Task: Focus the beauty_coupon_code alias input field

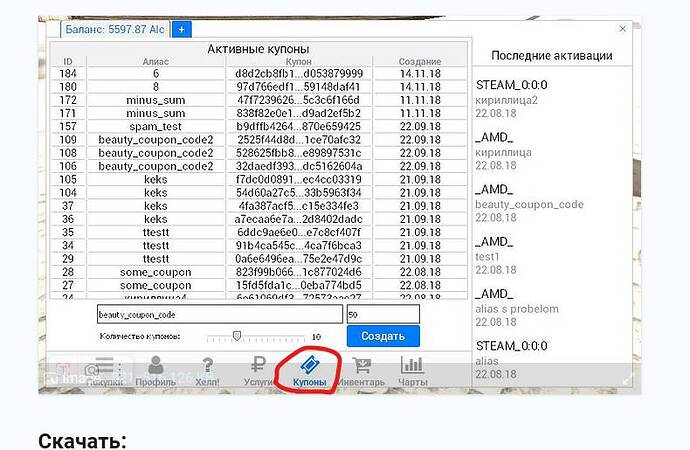Action: [x=218, y=314]
